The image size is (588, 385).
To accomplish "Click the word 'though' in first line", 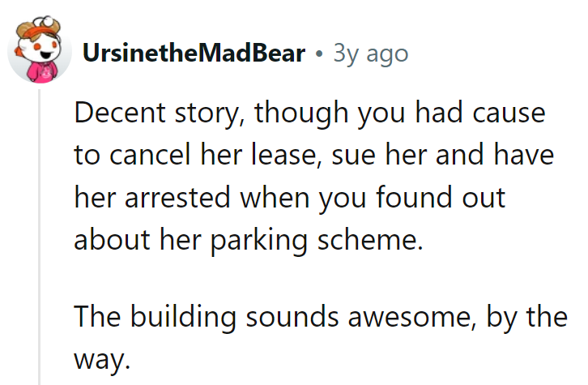I will click(x=301, y=113).
